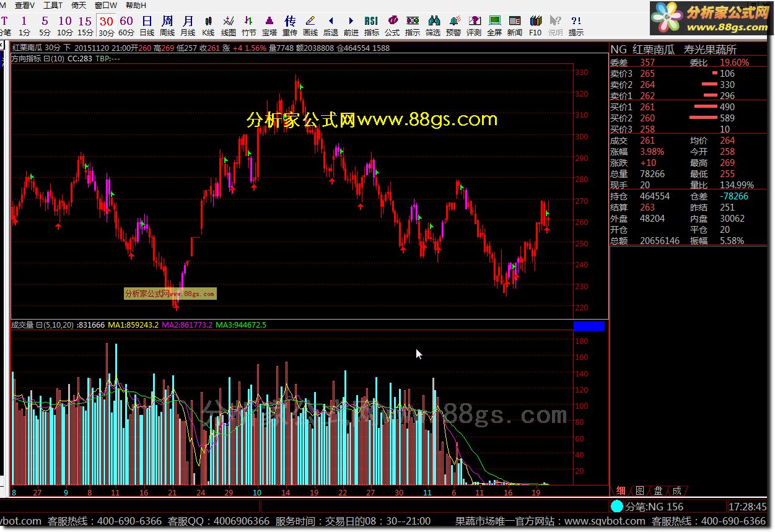Click the MA3:944672.5 volume average label
This screenshot has height=532, width=775.
coord(241,325)
